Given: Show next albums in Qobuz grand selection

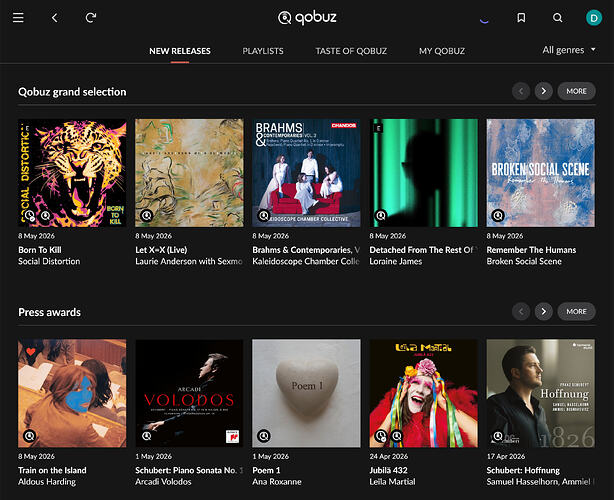Looking at the screenshot, I should point(544,91).
